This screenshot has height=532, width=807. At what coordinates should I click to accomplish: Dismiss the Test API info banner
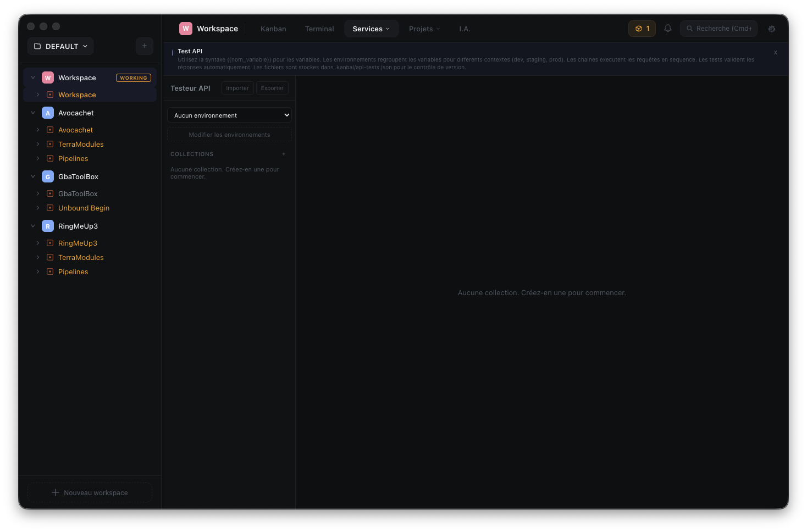tap(775, 52)
